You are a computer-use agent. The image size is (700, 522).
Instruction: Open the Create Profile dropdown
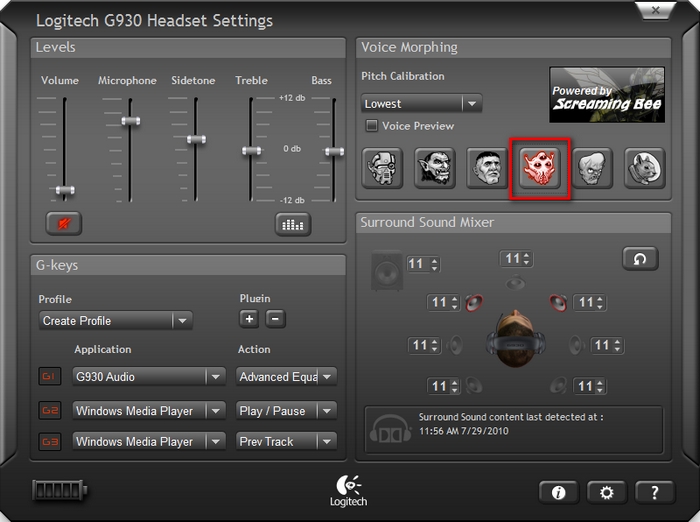tap(181, 321)
